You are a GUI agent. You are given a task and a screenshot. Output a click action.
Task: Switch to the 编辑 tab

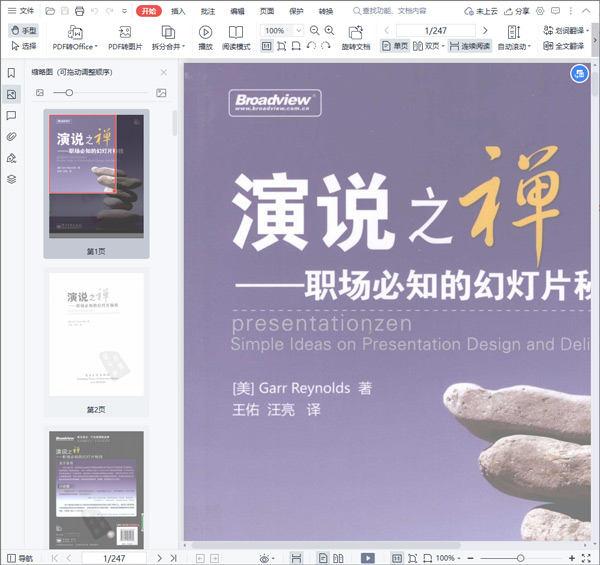coord(237,11)
